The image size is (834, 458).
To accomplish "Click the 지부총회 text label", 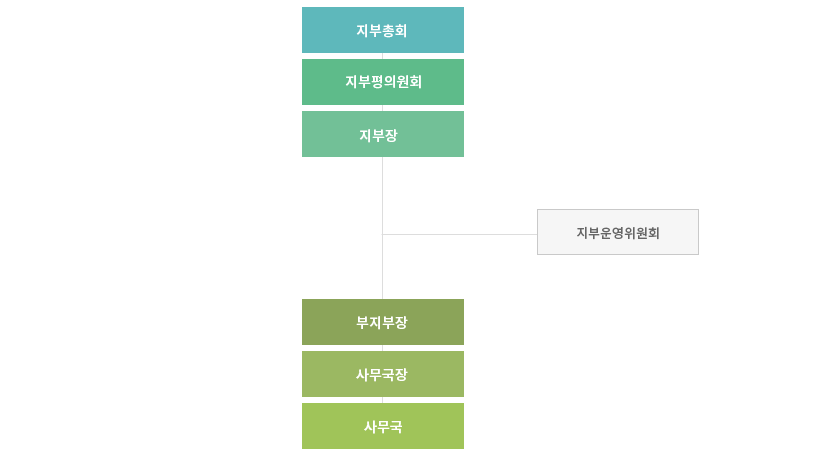I will pyautogui.click(x=382, y=30).
